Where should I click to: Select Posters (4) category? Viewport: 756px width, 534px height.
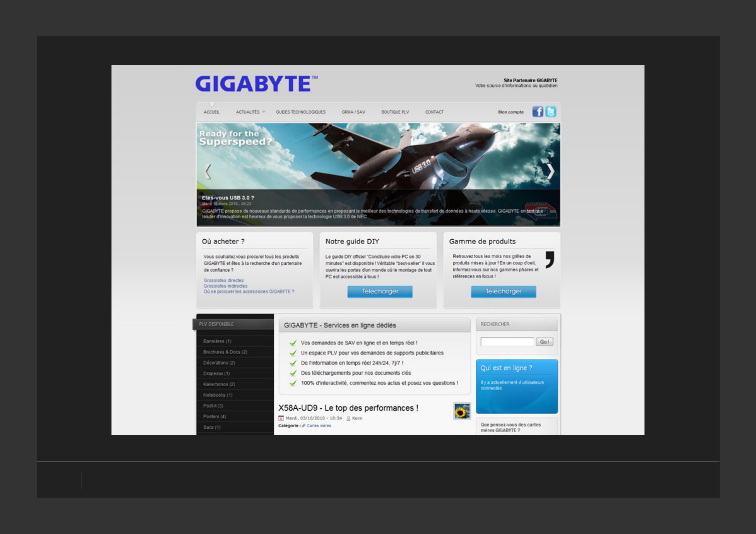tap(215, 417)
